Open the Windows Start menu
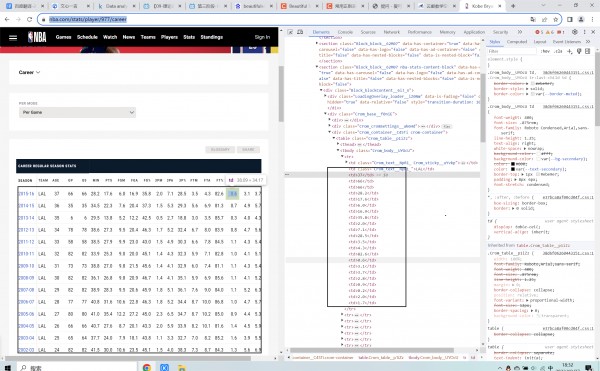 point(8,368)
